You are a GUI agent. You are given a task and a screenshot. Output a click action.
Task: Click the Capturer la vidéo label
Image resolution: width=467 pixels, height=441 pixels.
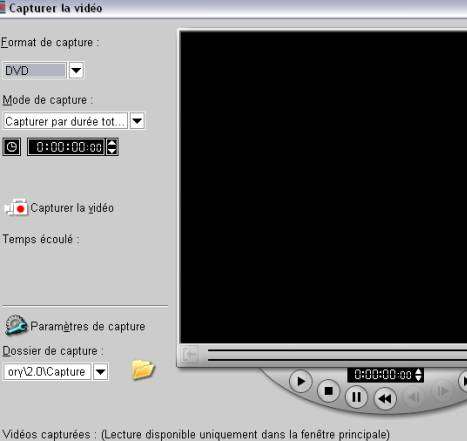72,208
